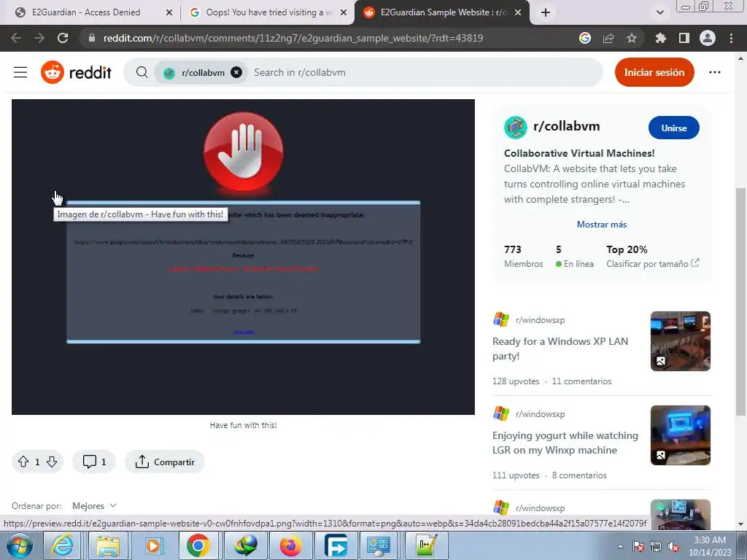747x560 pixels.
Task: Open the comments button showing 1
Action: tap(94, 462)
